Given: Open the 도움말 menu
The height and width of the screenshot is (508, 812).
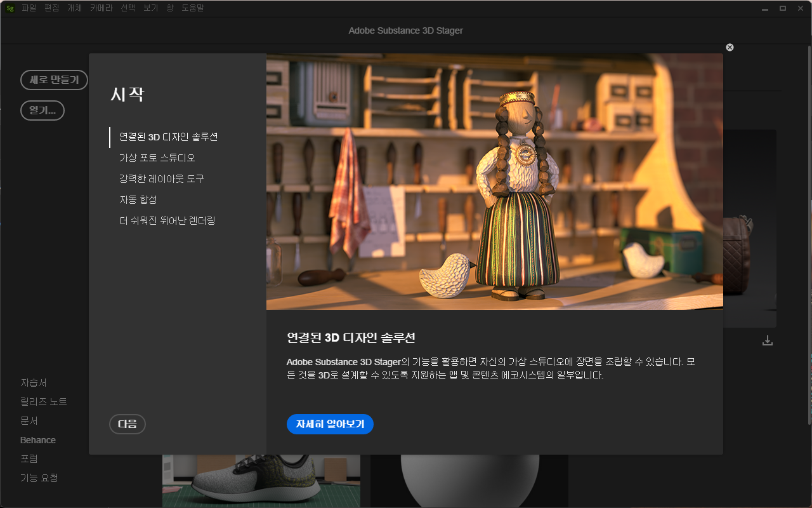Looking at the screenshot, I should coord(193,8).
